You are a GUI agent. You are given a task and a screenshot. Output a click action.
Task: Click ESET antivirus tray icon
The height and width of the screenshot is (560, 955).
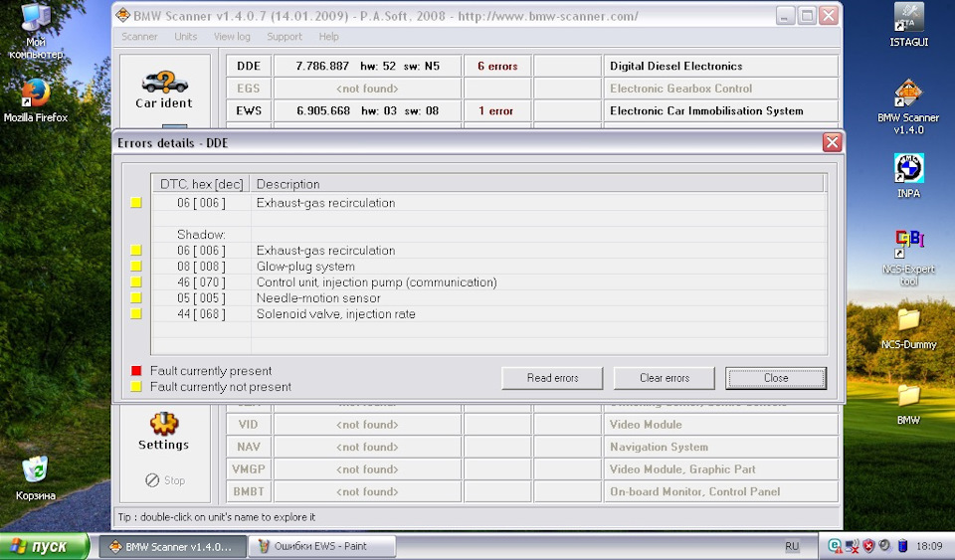[835, 546]
